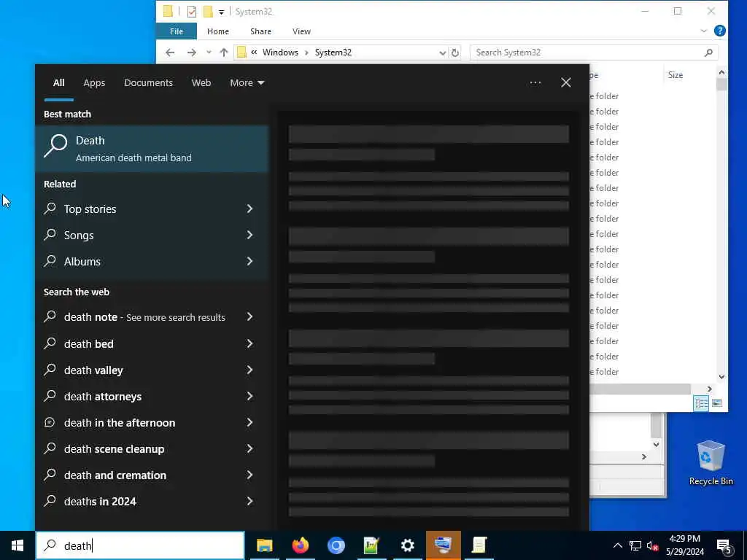
Task: Expand the Top stories arrow
Action: (249, 209)
